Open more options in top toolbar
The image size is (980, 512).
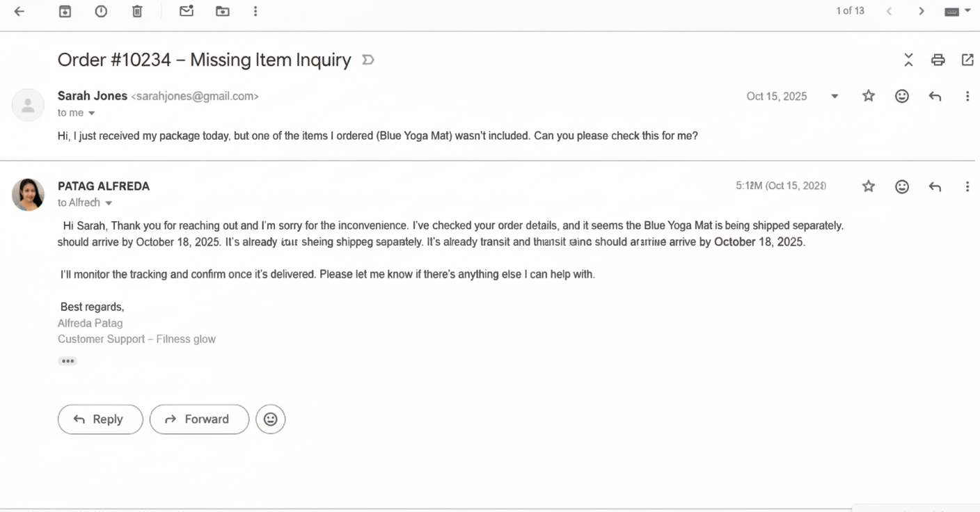[x=255, y=11]
